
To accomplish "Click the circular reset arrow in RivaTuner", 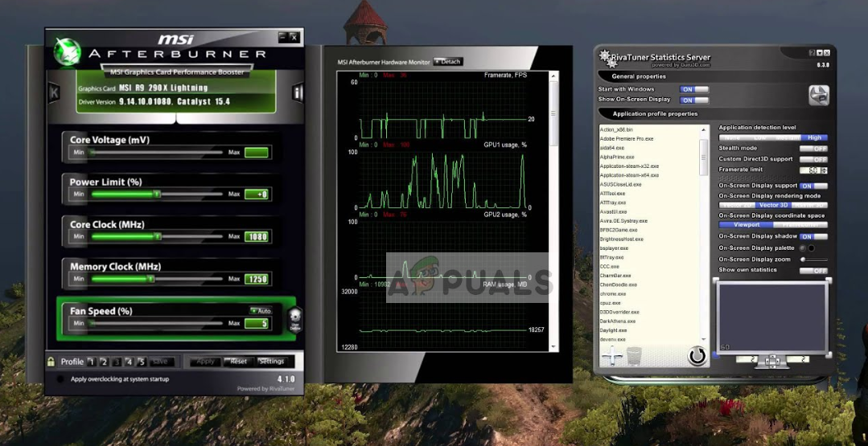I will click(x=697, y=355).
